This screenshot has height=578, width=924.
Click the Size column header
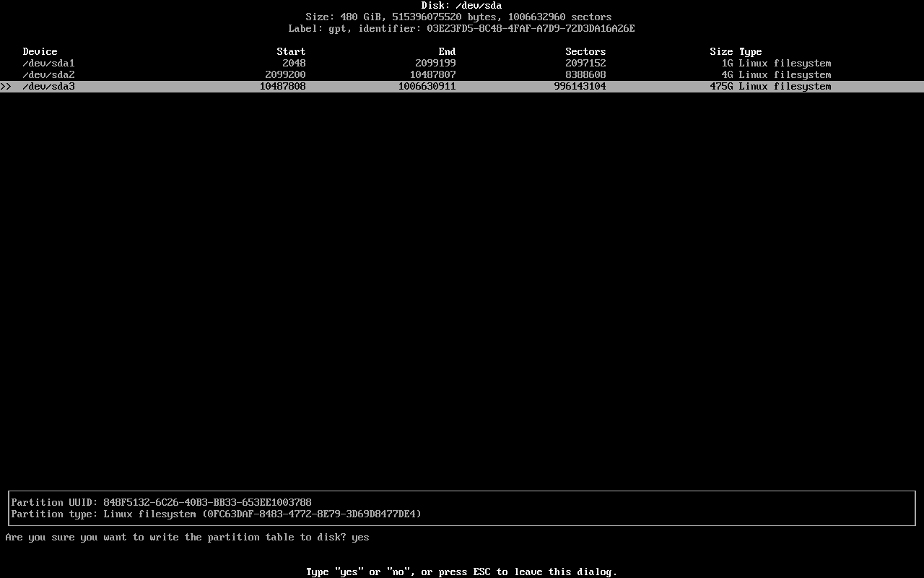(x=721, y=51)
